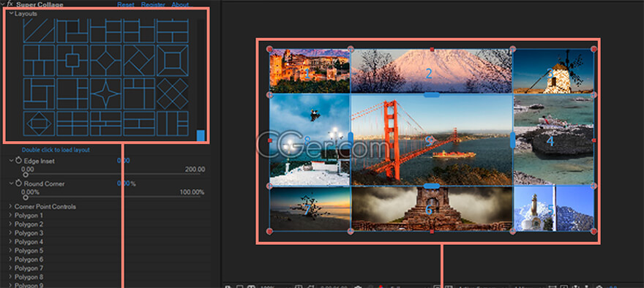Click the bottom-left corner point of the collage

(269, 232)
